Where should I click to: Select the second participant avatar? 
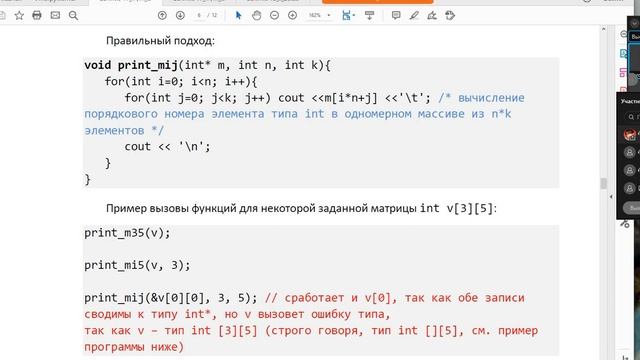[x=629, y=152]
